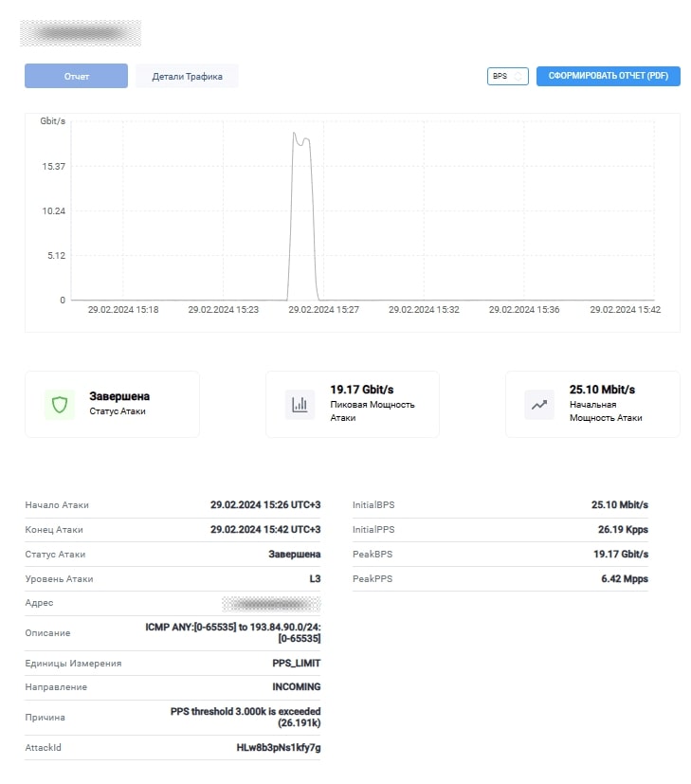Click the PPS threshold exceeded reason text

245,717
